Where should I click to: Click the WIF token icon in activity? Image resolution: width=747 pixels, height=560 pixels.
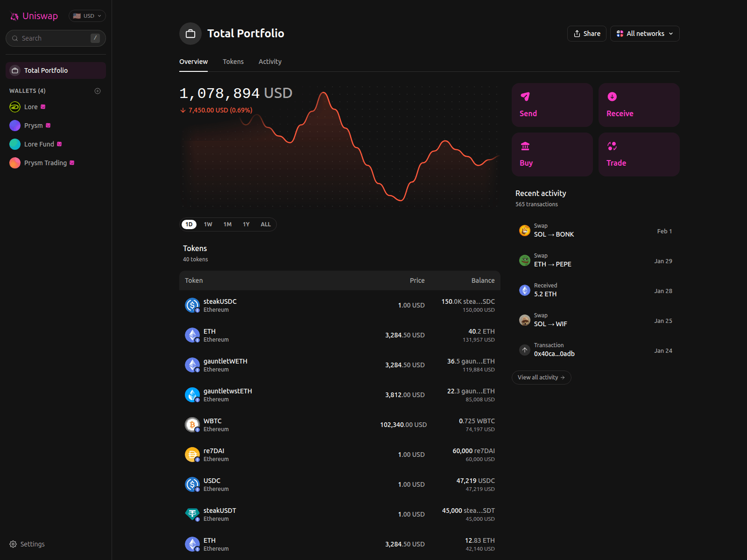coord(525,320)
